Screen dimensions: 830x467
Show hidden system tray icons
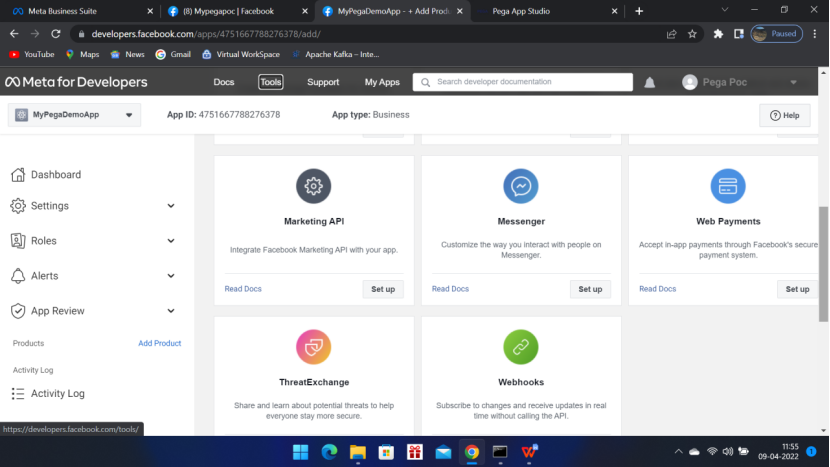(x=678, y=452)
